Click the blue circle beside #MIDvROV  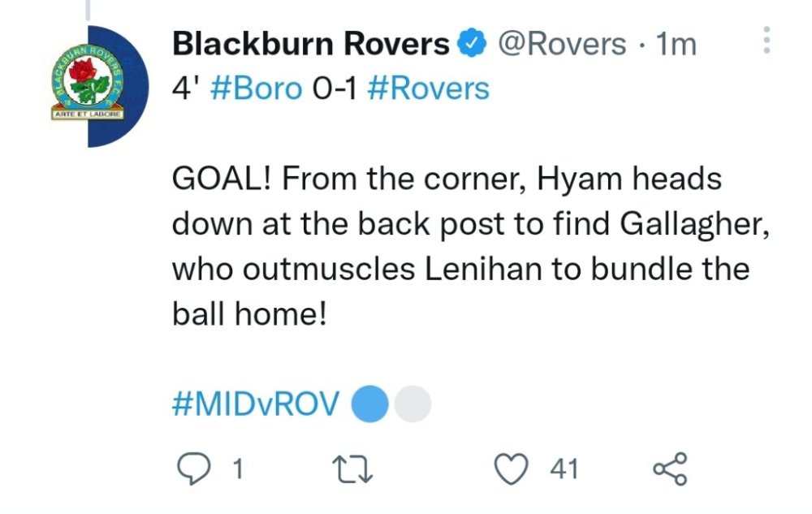tap(371, 404)
